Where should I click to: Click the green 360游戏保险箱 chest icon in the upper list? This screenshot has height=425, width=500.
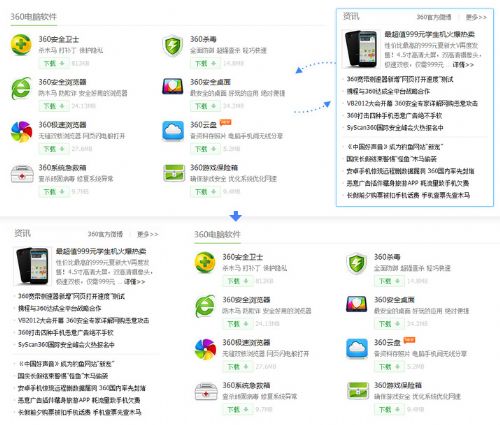[x=174, y=173]
